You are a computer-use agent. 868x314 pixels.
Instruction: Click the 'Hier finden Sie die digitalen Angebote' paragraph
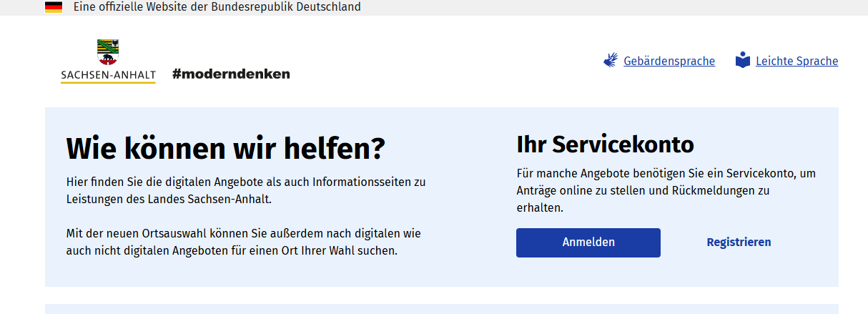point(246,190)
